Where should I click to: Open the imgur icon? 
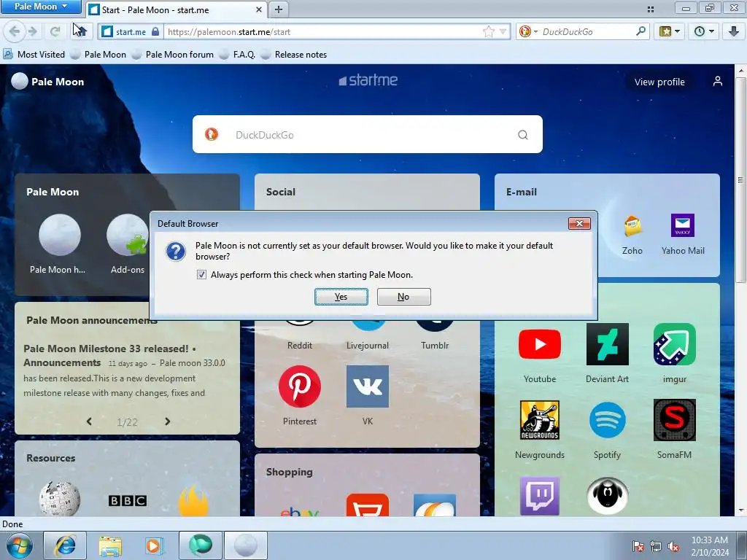(675, 344)
